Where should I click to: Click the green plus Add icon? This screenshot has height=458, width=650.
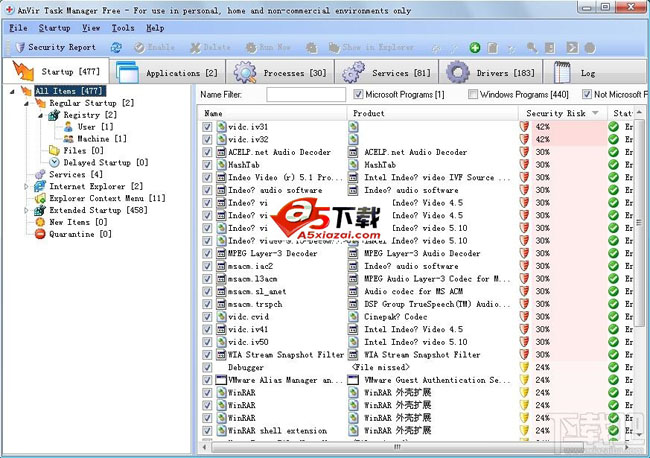coord(475,48)
